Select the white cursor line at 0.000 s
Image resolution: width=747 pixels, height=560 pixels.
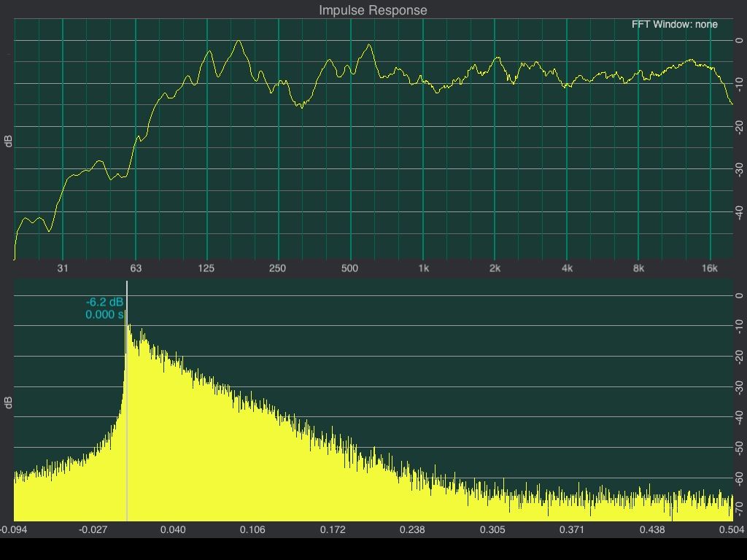[x=127, y=408]
